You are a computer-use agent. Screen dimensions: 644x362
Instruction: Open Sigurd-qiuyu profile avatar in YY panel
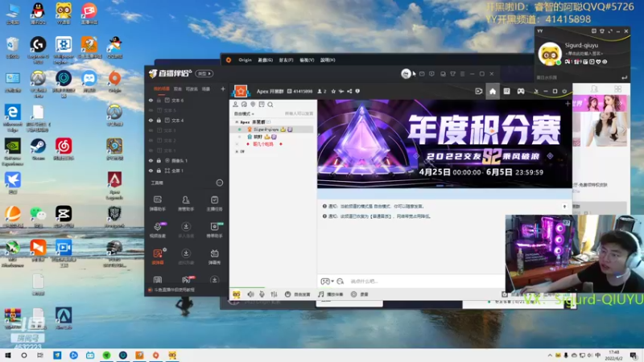(550, 54)
